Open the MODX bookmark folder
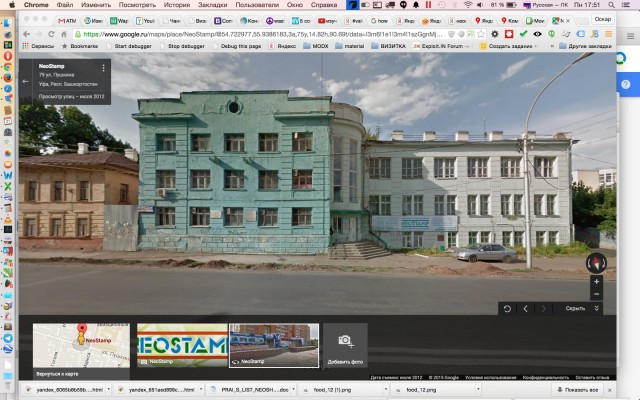The width and height of the screenshot is (640, 400). tap(319, 45)
